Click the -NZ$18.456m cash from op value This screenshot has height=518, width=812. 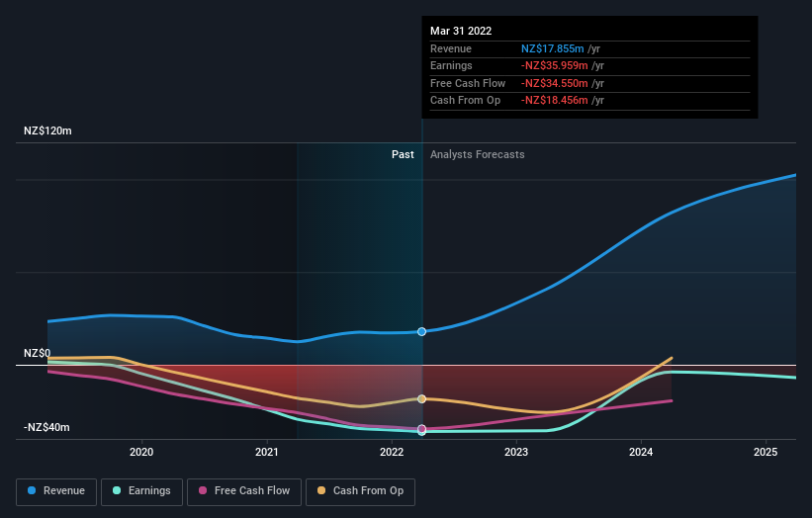click(555, 101)
